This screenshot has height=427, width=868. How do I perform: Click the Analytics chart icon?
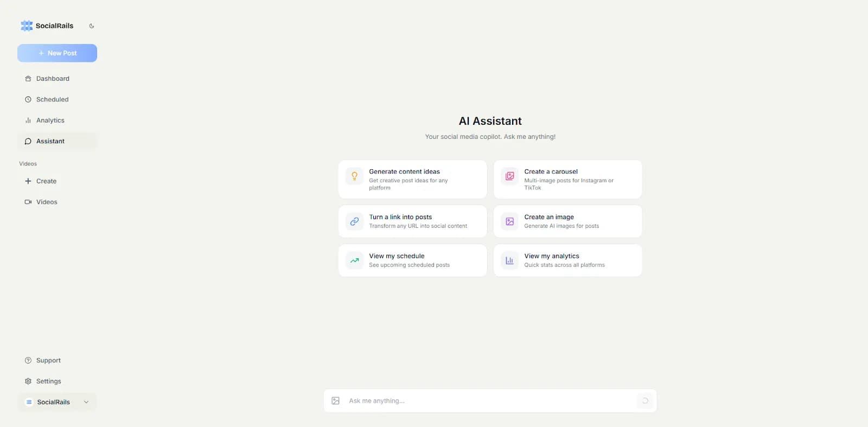pos(28,120)
